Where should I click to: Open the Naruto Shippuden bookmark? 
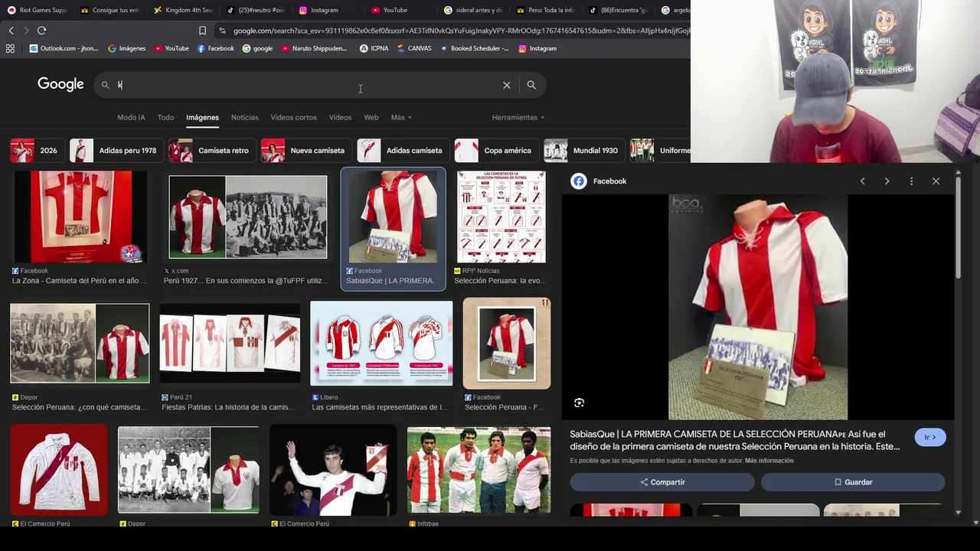click(x=314, y=48)
